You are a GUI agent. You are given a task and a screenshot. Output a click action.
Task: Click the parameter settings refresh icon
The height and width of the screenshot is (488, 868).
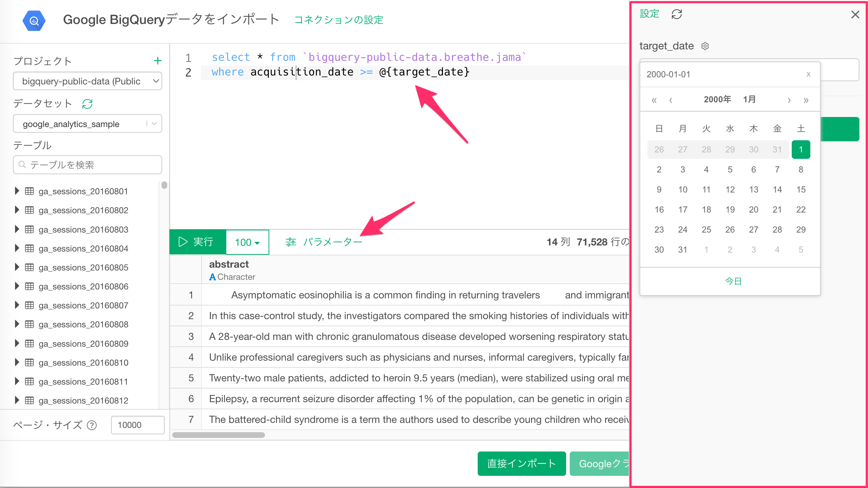[676, 14]
